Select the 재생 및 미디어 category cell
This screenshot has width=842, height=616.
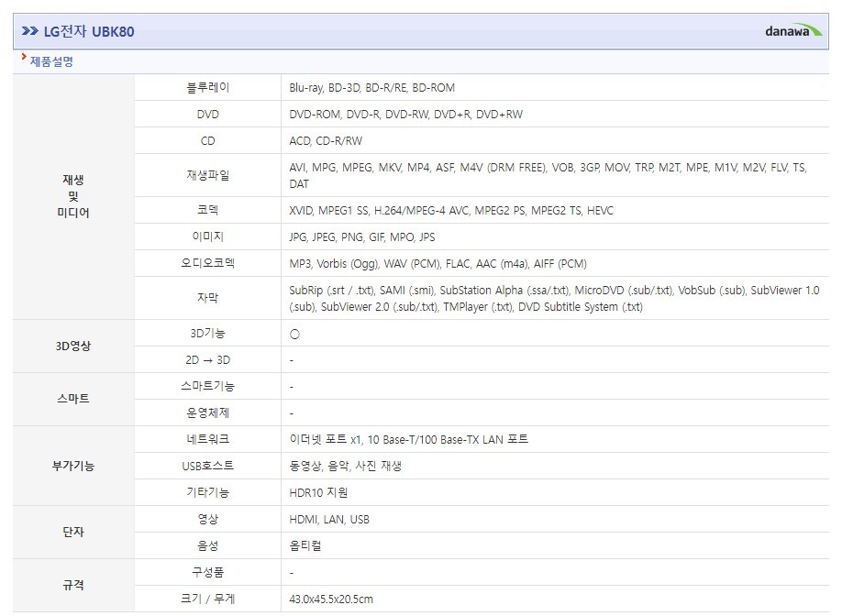coord(73,196)
